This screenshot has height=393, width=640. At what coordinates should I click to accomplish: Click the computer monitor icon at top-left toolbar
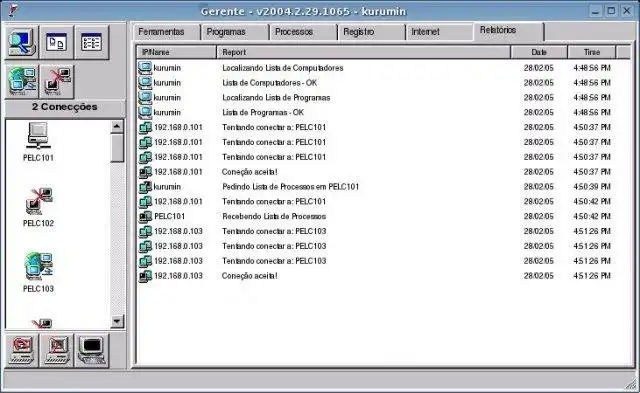[x=22, y=42]
